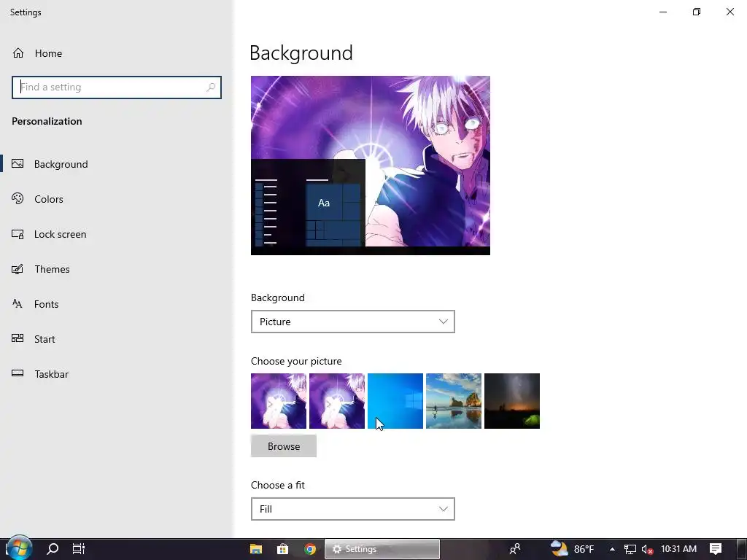Restore down the Settings window
747x560 pixels.
tap(697, 12)
